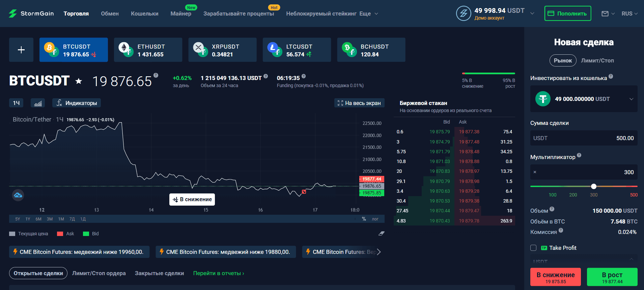The height and width of the screenshot is (290, 644).
Task: Click help icon next to funding timer
Action: (x=304, y=76)
